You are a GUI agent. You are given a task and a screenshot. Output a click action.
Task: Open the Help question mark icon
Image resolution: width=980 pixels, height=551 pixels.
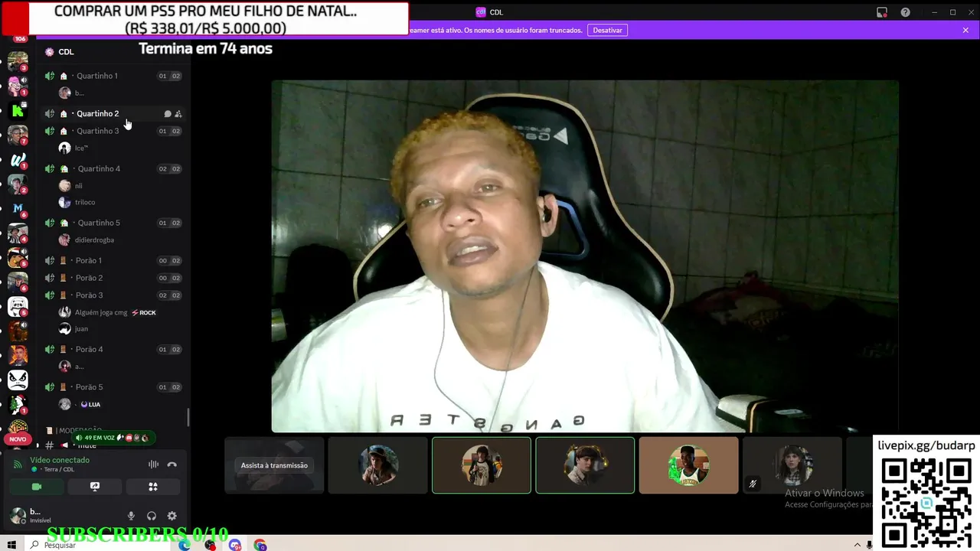coord(906,12)
